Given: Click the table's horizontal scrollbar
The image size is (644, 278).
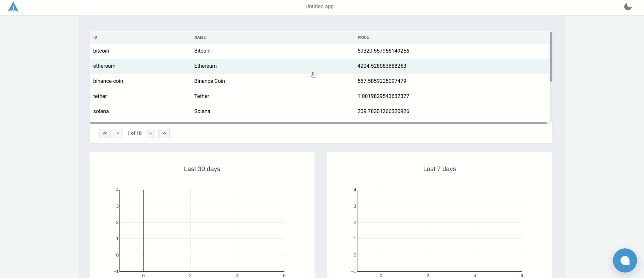Looking at the screenshot, I should (319, 123).
